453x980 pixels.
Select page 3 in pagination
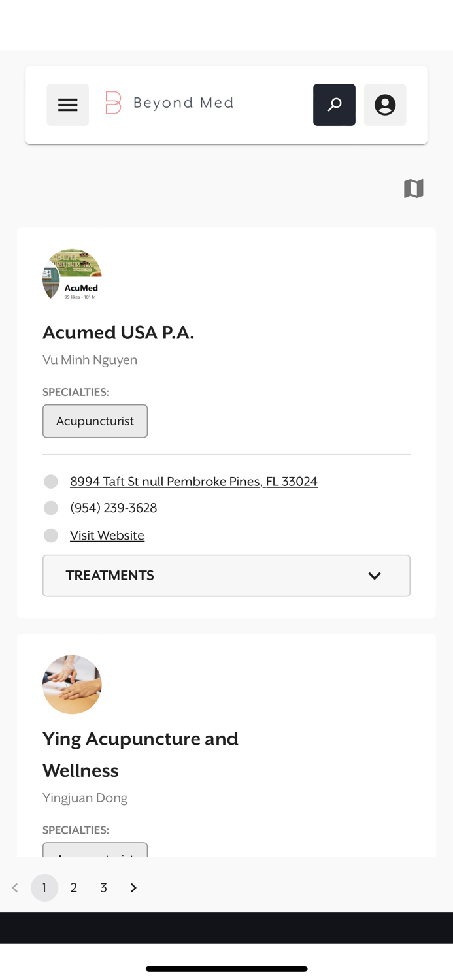point(103,887)
